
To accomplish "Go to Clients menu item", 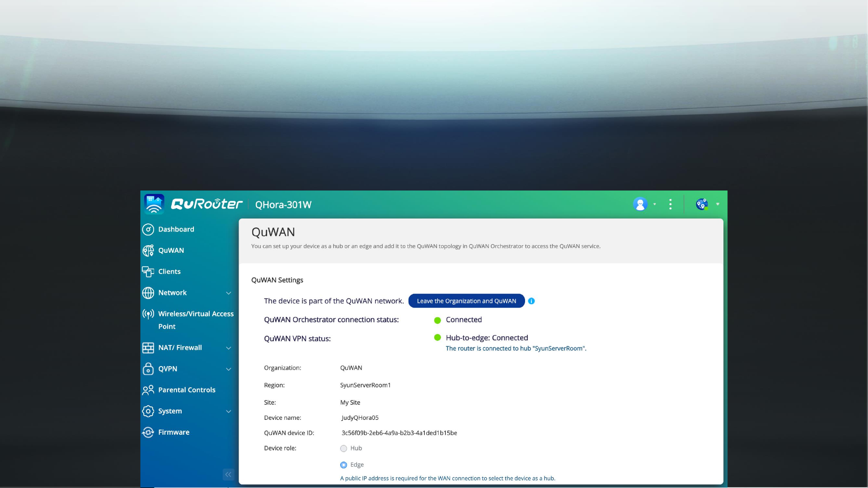I will pos(169,271).
